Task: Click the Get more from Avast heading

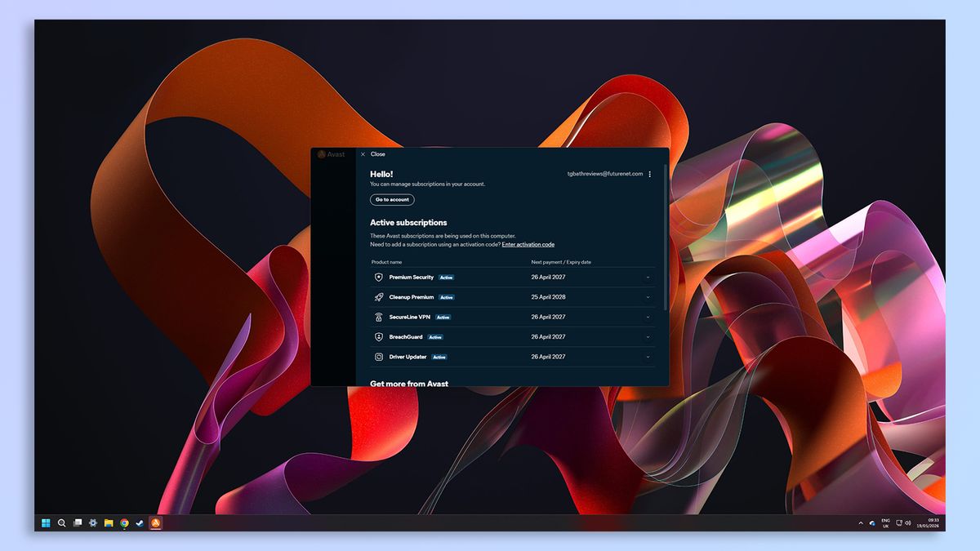Action: (x=409, y=383)
